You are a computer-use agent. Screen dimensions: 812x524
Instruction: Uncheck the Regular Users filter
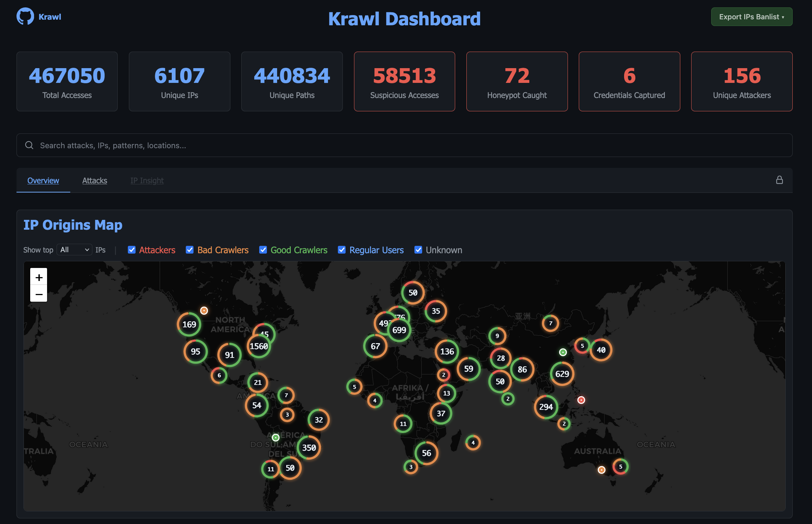click(342, 250)
